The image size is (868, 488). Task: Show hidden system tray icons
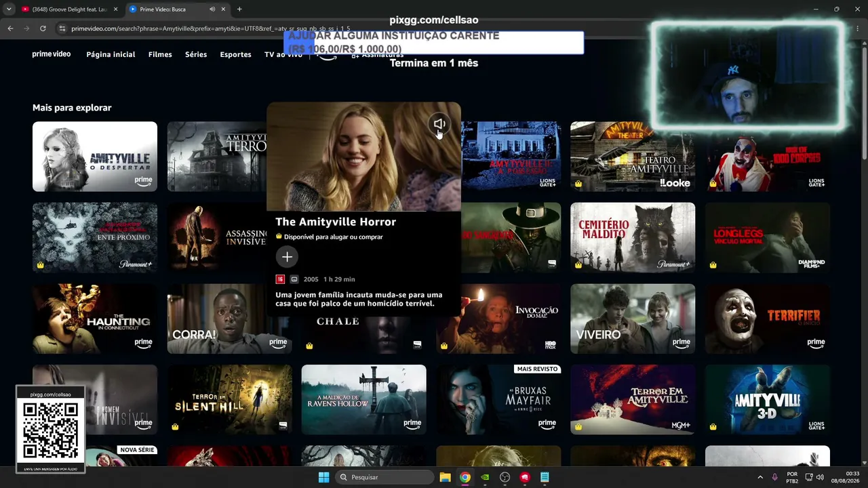759,477
